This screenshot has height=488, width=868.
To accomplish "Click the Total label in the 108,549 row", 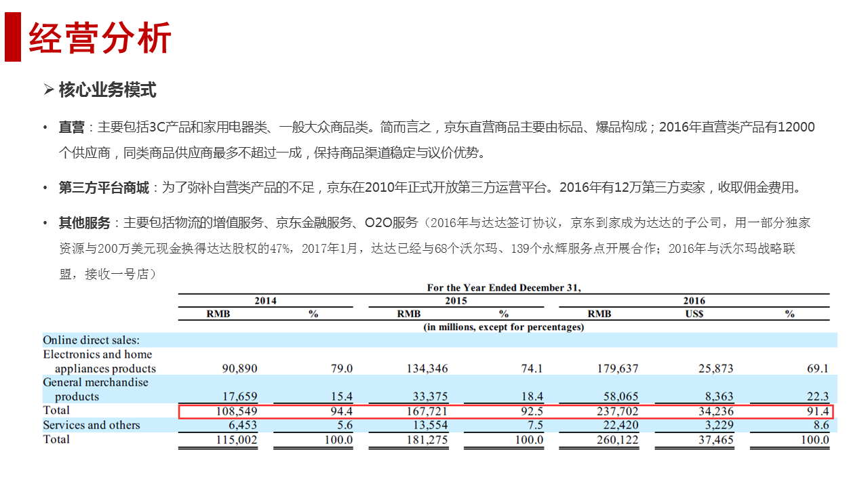I will click(x=56, y=411).
